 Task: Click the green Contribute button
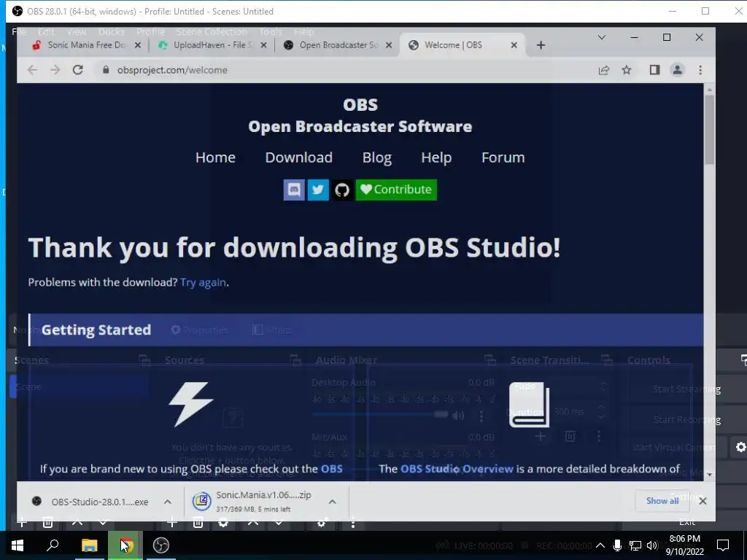(396, 190)
